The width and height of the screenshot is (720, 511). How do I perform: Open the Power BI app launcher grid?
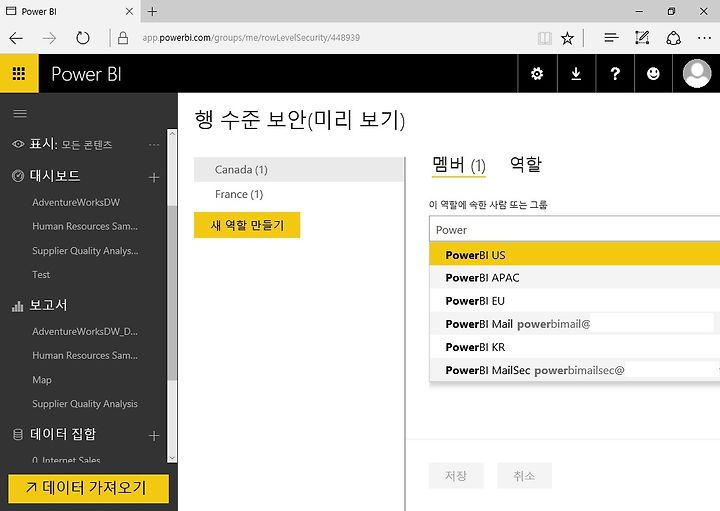19,73
